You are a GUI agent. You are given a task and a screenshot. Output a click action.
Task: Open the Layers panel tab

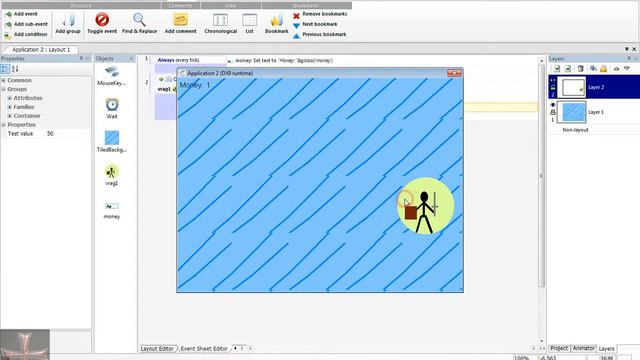click(x=606, y=349)
